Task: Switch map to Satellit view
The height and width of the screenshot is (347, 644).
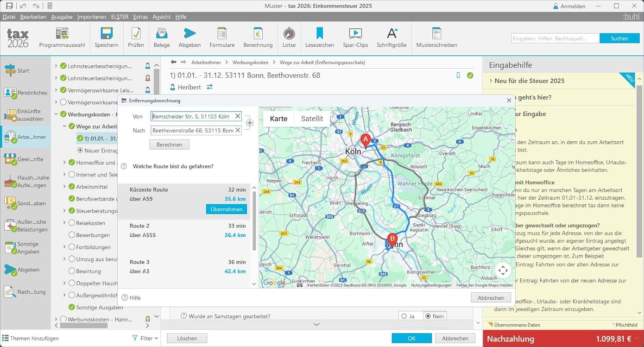Action: pos(312,119)
